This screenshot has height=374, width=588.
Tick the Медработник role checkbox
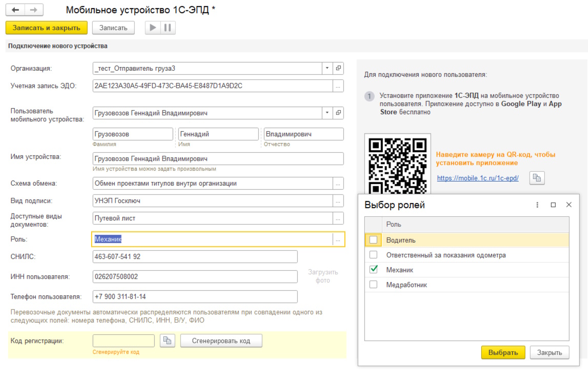373,284
